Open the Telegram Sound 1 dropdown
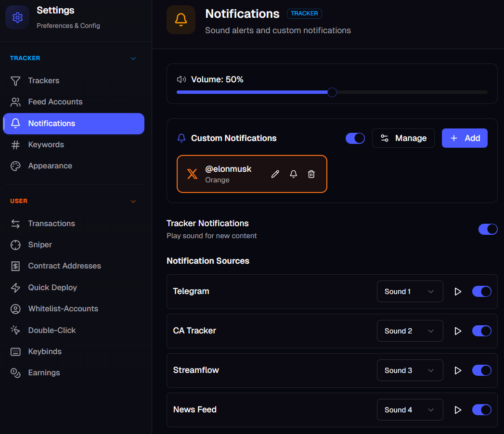Screen dimensions: 504x434 click(x=410, y=292)
